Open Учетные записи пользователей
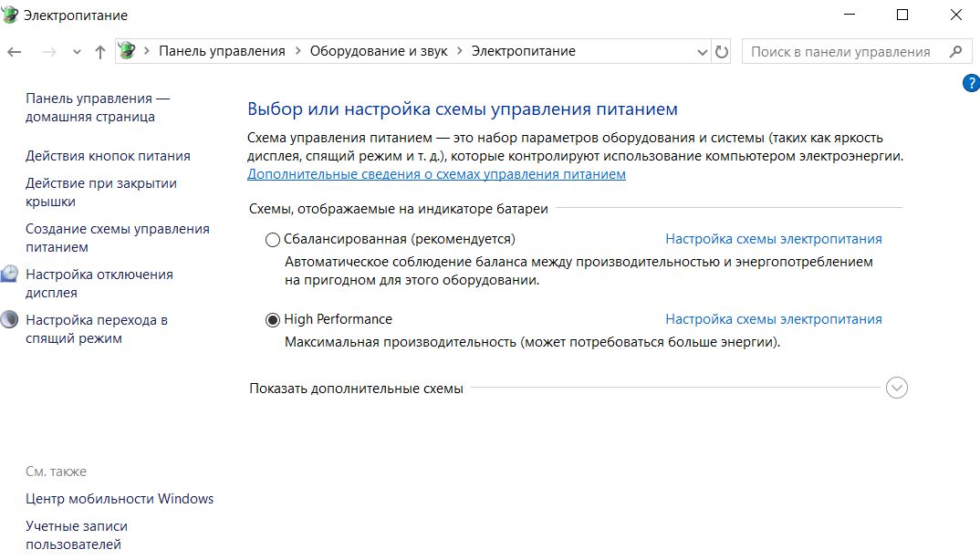This screenshot has width=980, height=560. click(x=77, y=535)
